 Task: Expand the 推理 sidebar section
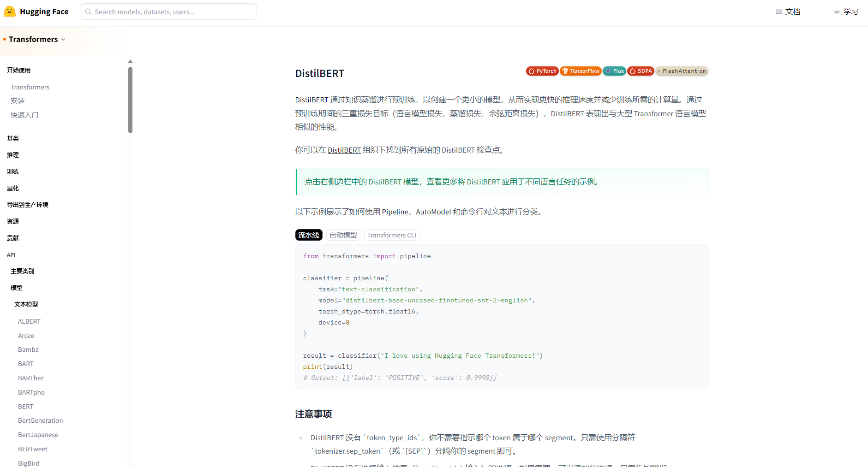click(x=13, y=155)
